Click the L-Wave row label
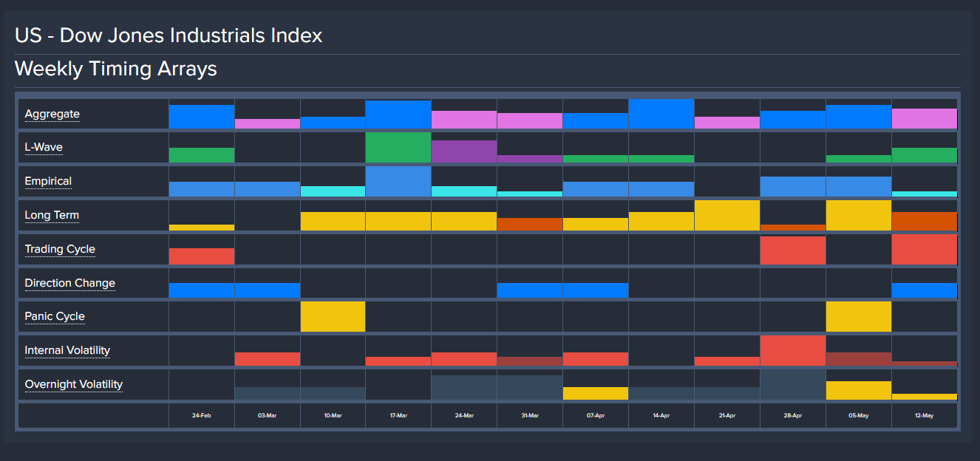Screen dimensions: 980x461 coord(44,147)
